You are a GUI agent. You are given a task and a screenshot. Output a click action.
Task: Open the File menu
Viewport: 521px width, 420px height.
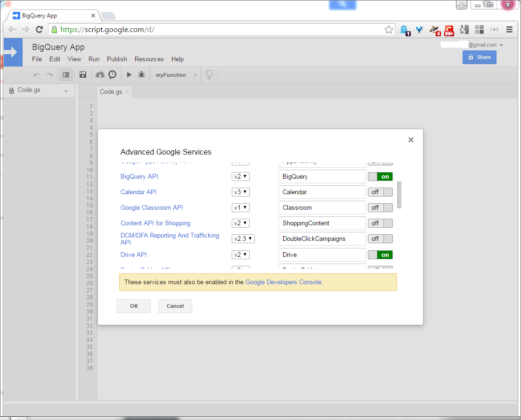pyautogui.click(x=37, y=59)
